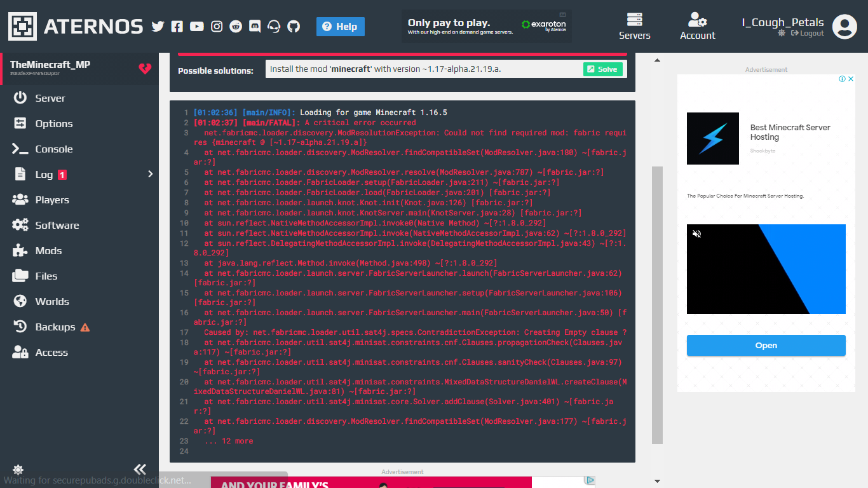Image resolution: width=868 pixels, height=488 pixels.
Task: Click the 'Caused by' ContradictionException log line
Action: click(x=415, y=332)
